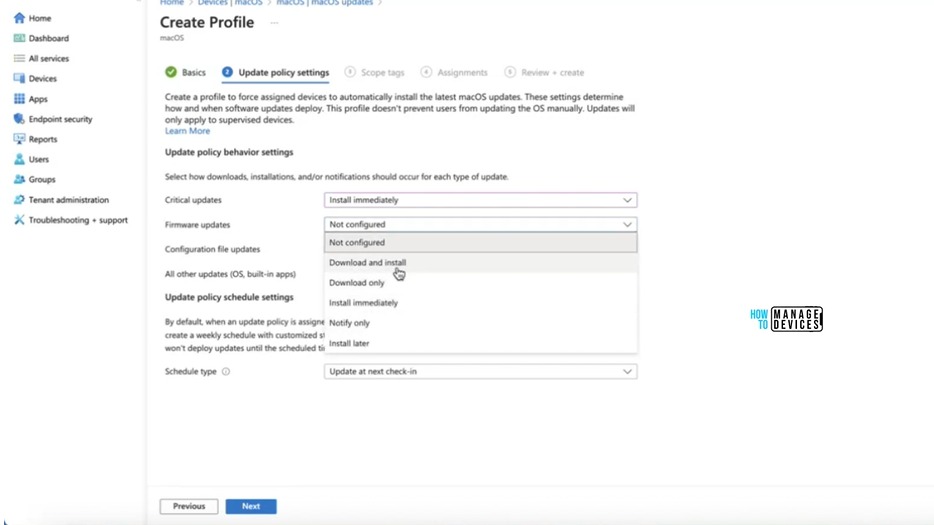Screen dimensions: 934x525
Task: Choose Install later option
Action: pyautogui.click(x=480, y=343)
